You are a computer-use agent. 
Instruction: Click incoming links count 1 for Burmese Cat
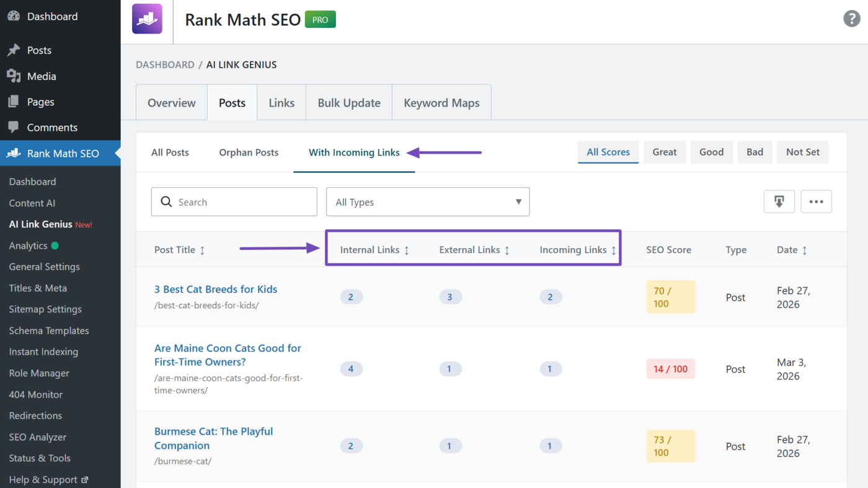551,446
